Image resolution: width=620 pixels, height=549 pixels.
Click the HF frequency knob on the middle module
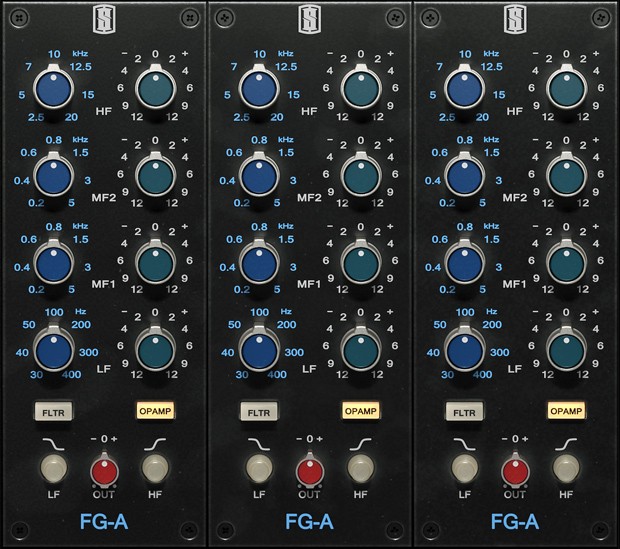[x=259, y=89]
